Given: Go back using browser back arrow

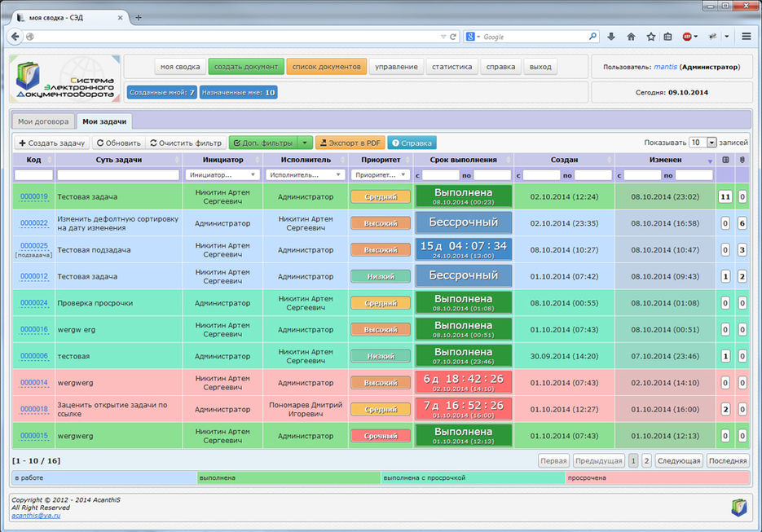Looking at the screenshot, I should pos(15,37).
